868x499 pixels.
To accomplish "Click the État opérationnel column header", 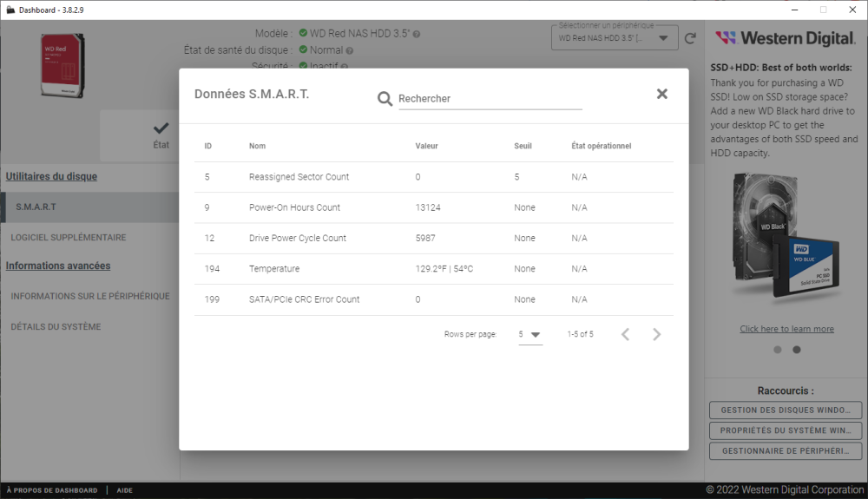I will pos(602,146).
